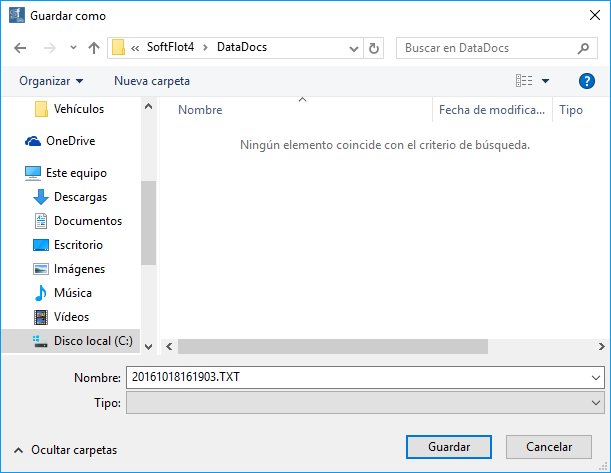Open the view options dropdown arrow
The image size is (611, 473).
pyautogui.click(x=545, y=81)
